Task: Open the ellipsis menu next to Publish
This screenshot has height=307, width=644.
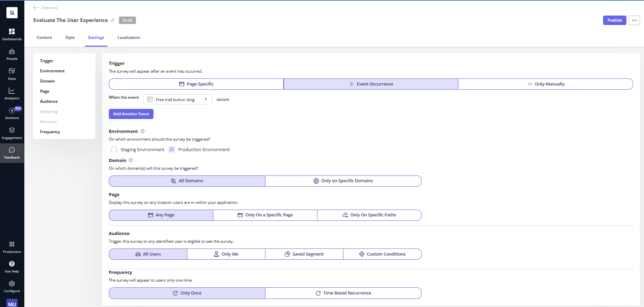Action: click(634, 20)
